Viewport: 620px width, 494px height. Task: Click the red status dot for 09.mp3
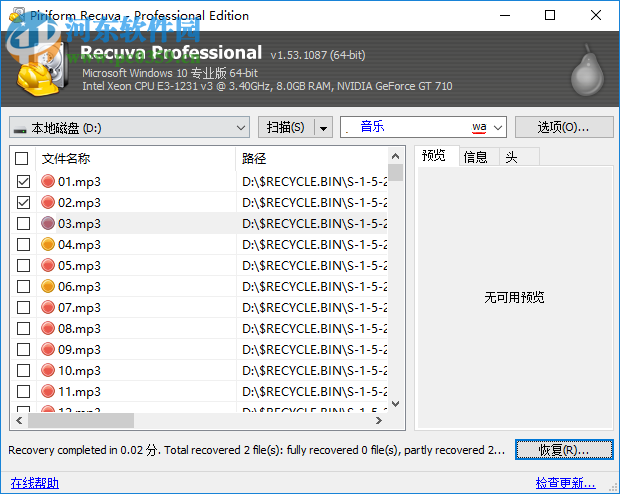click(48, 349)
